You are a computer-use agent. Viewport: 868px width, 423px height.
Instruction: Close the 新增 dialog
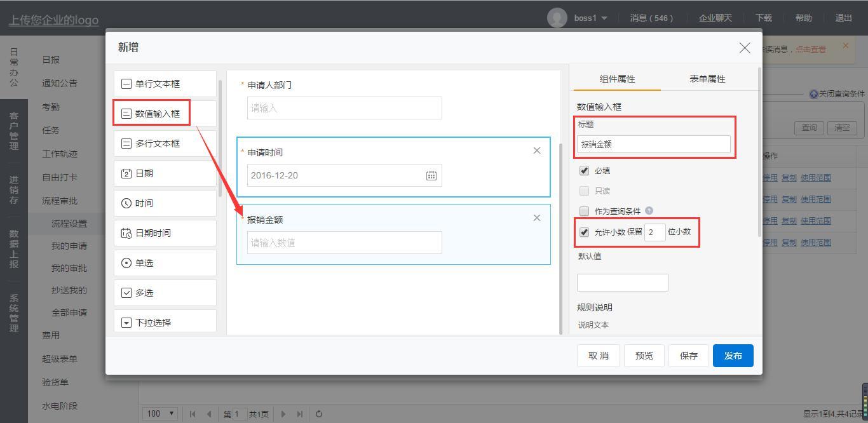click(745, 48)
